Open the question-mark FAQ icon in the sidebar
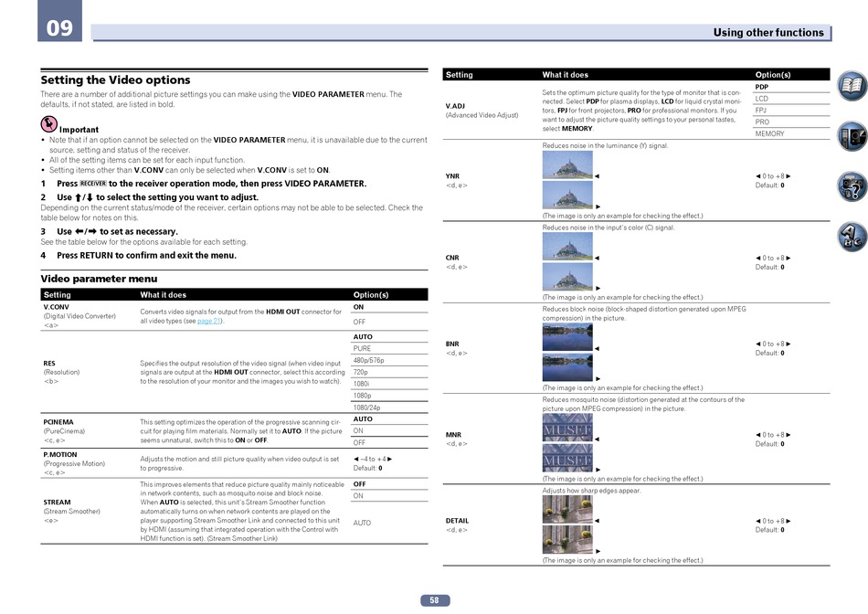Image resolution: width=868 pixels, height=614 pixels. [x=852, y=186]
